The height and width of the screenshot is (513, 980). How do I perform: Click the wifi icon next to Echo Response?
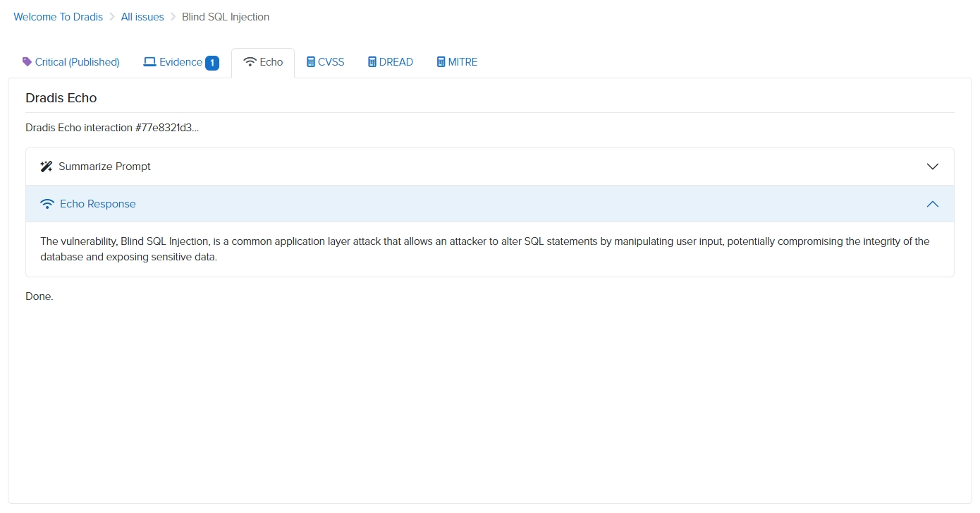pos(47,204)
